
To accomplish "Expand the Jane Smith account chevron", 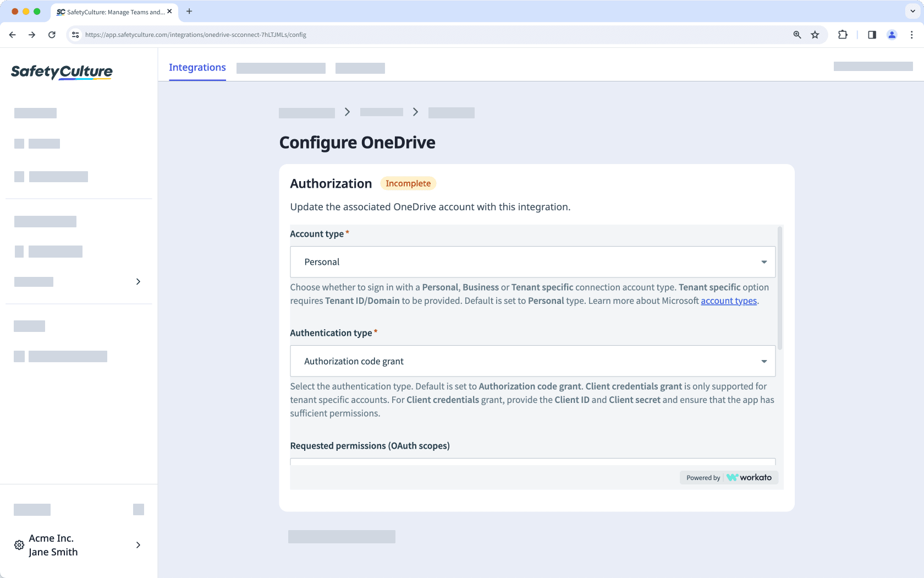I will [138, 545].
